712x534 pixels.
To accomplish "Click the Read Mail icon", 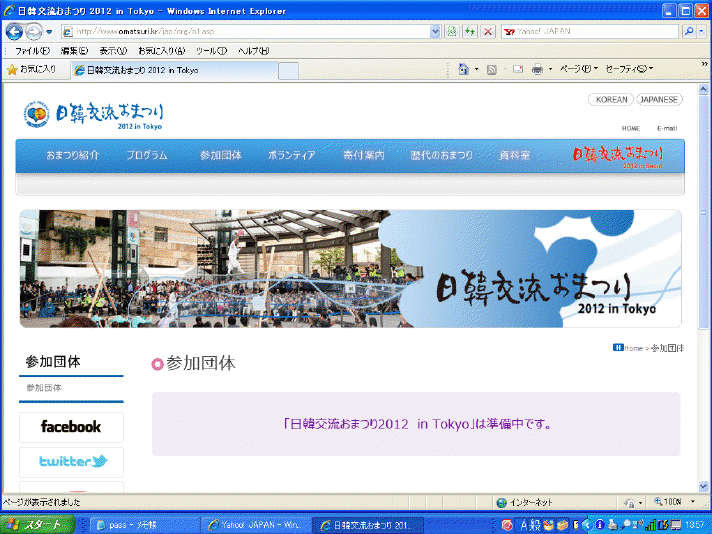I will coord(518,69).
